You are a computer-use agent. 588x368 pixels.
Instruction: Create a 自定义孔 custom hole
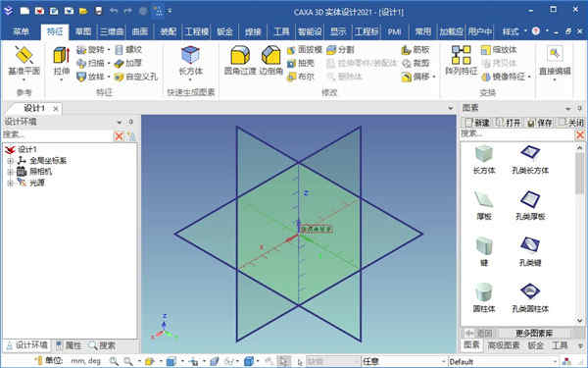tap(136, 77)
